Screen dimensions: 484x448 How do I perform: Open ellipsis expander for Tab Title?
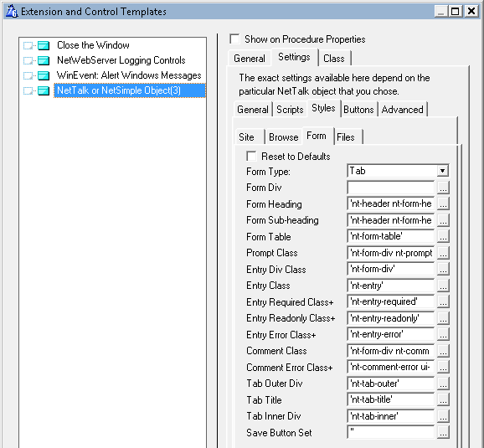443,399
